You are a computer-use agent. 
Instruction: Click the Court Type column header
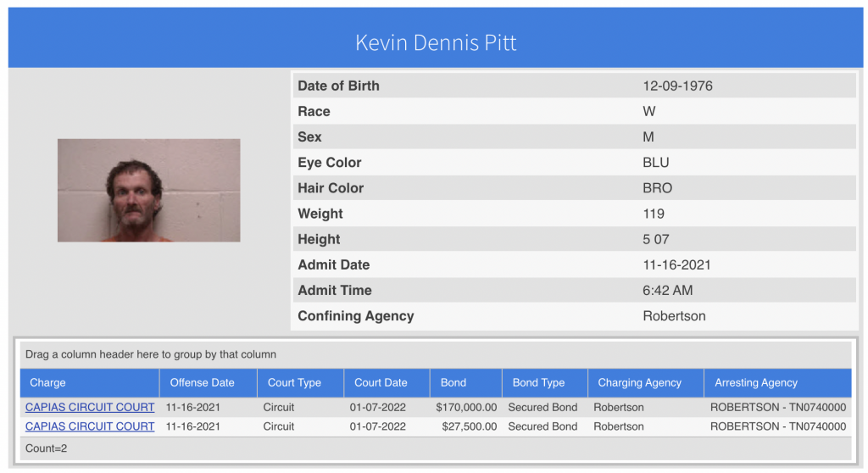tap(294, 382)
